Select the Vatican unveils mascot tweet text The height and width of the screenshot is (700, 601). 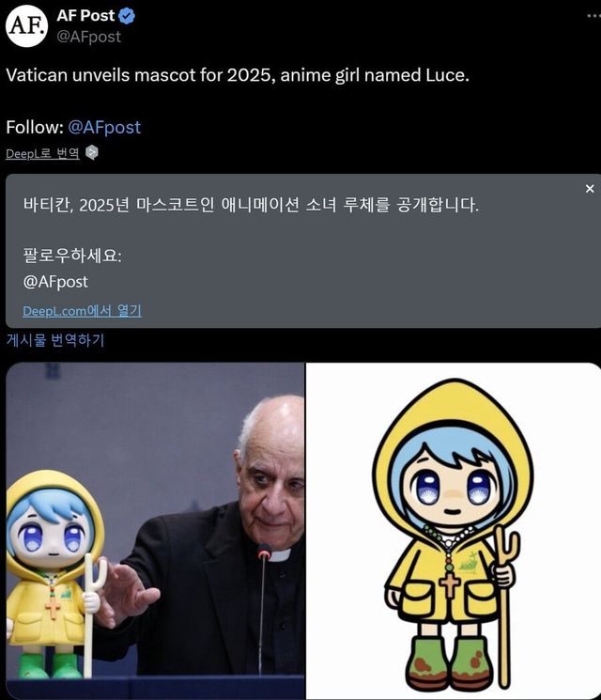point(238,75)
